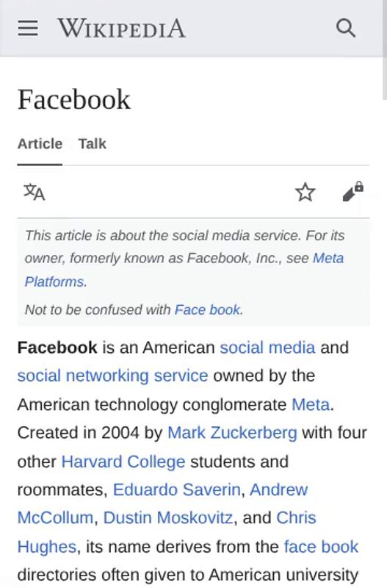The height and width of the screenshot is (588, 387).
Task: Open the social media link
Action: click(x=267, y=347)
